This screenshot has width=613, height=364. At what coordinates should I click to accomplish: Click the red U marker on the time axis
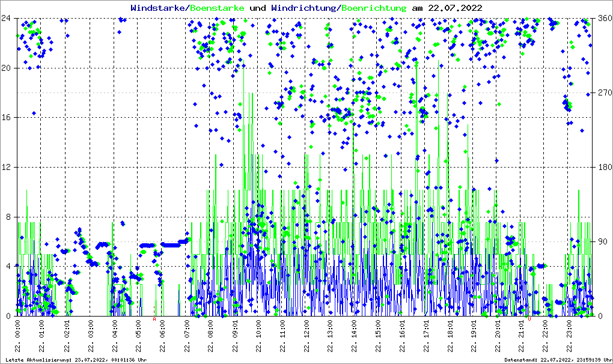(529, 320)
